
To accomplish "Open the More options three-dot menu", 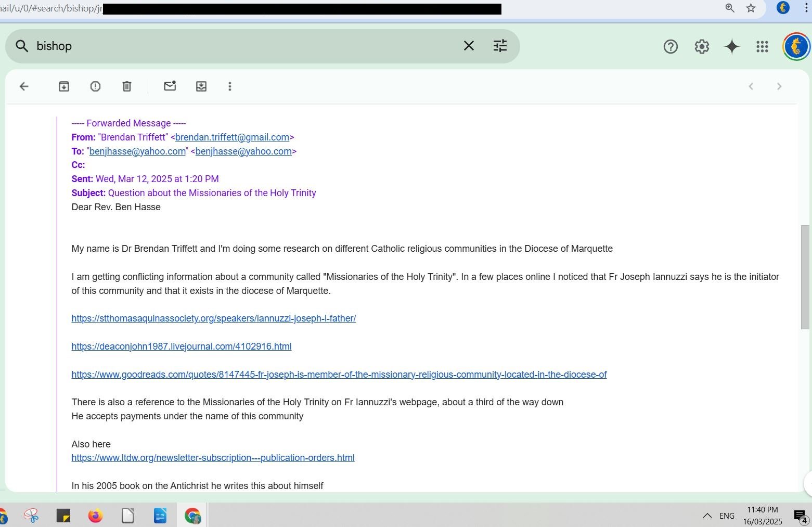I will [x=230, y=86].
